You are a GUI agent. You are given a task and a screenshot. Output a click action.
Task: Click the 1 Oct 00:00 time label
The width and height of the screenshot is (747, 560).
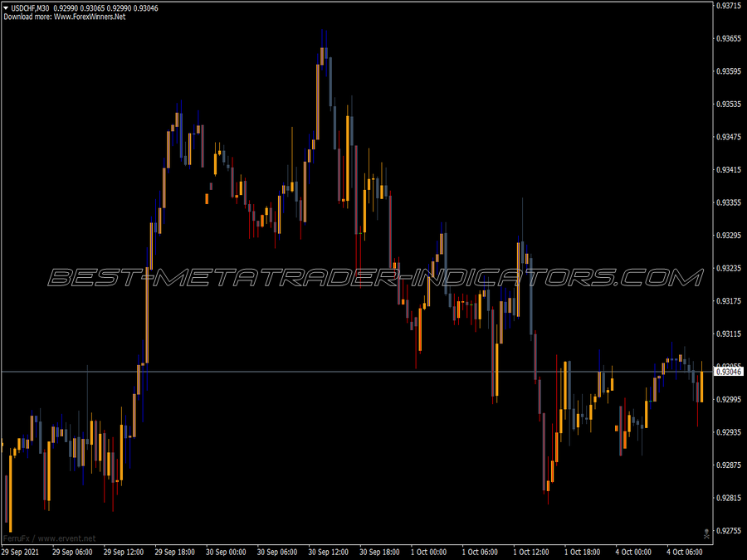pos(429,553)
